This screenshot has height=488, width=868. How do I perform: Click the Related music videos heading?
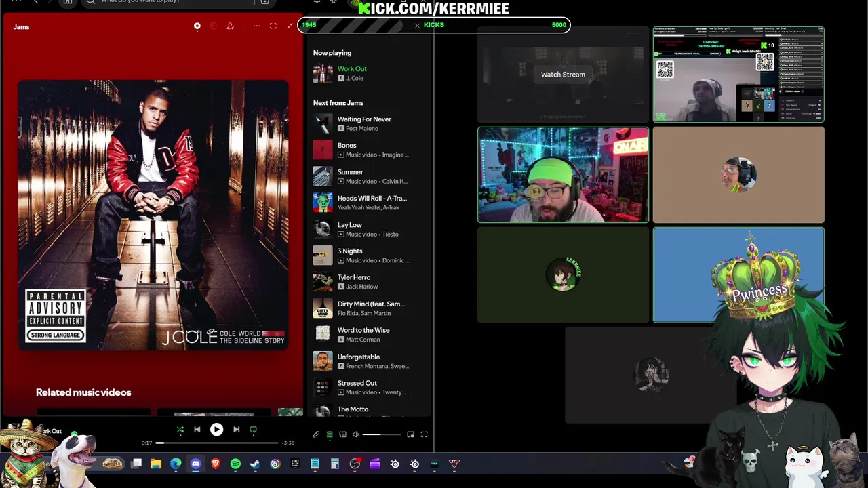click(x=83, y=392)
